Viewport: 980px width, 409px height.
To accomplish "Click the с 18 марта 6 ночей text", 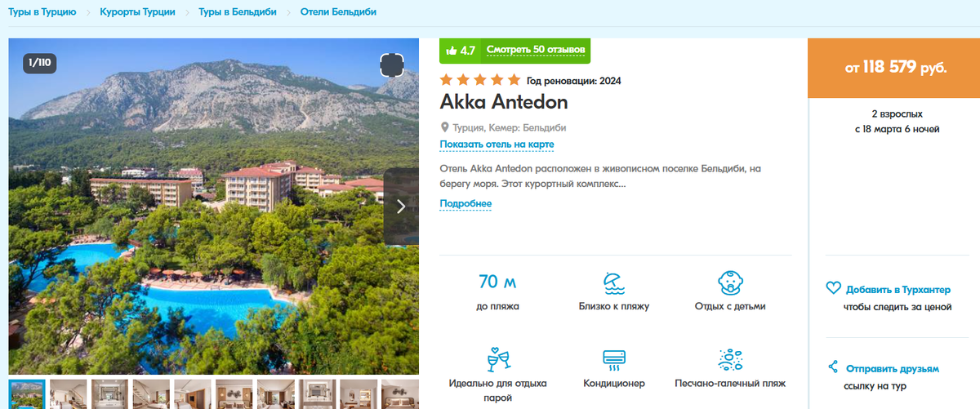I will point(898,129).
